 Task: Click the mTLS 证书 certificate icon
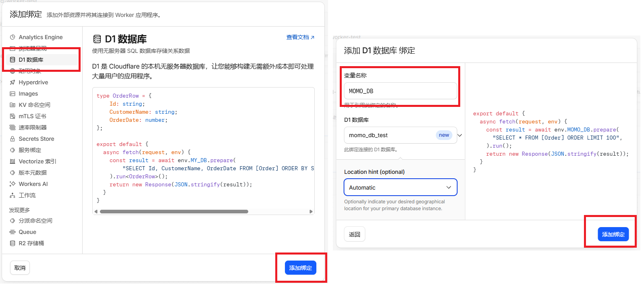12,116
